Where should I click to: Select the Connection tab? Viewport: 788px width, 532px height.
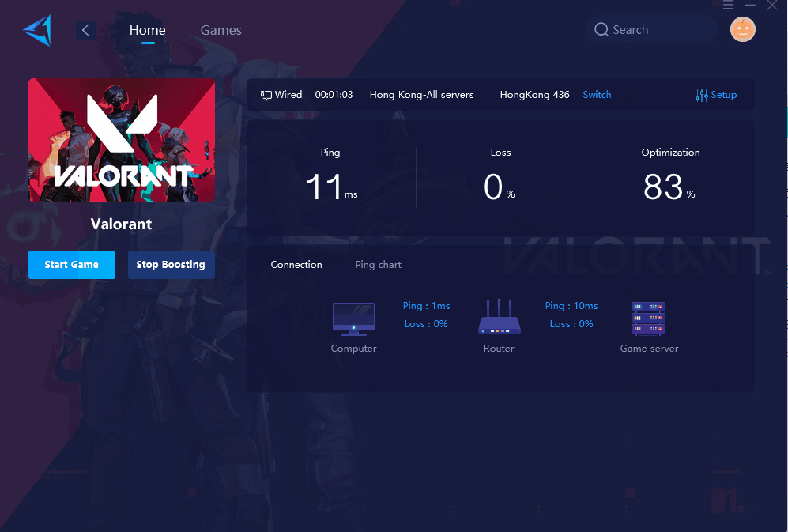click(x=296, y=265)
